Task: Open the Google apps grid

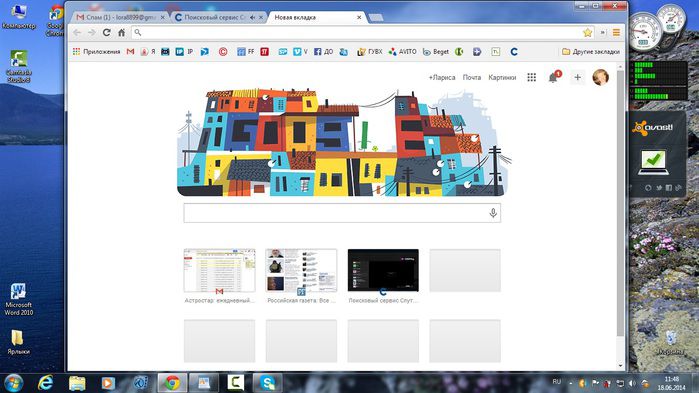Action: [531, 78]
